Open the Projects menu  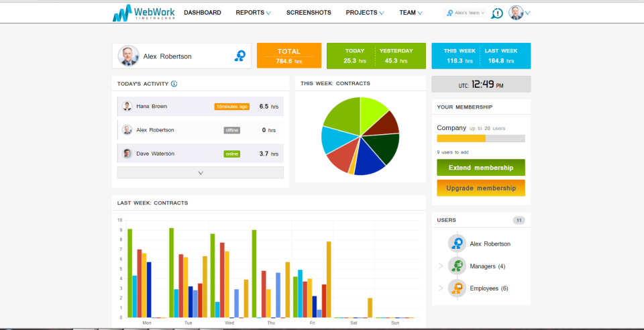pos(365,13)
